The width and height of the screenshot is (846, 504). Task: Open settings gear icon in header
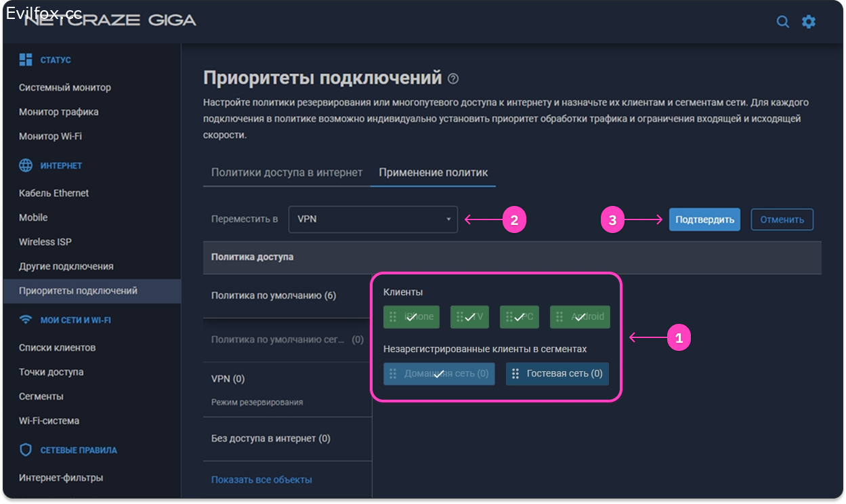pyautogui.click(x=809, y=22)
